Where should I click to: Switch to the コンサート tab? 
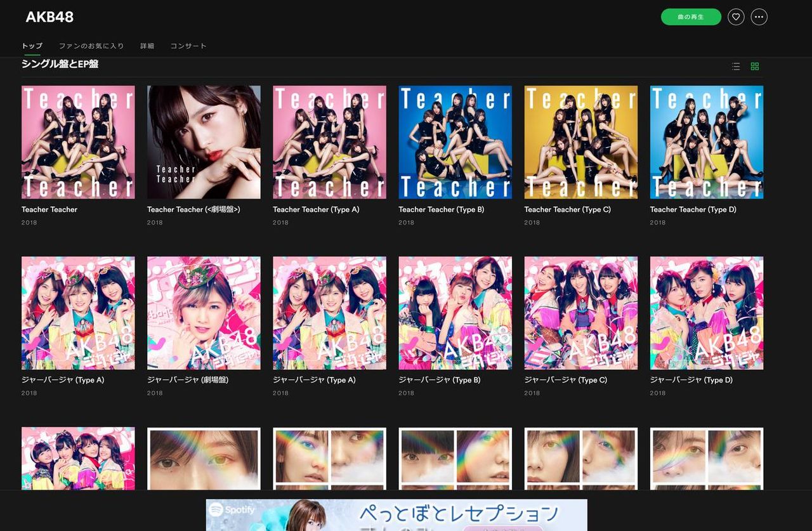tap(188, 46)
